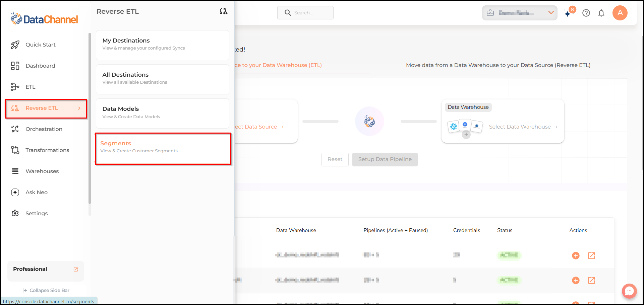Open the Dashboard grid icon

coord(15,66)
